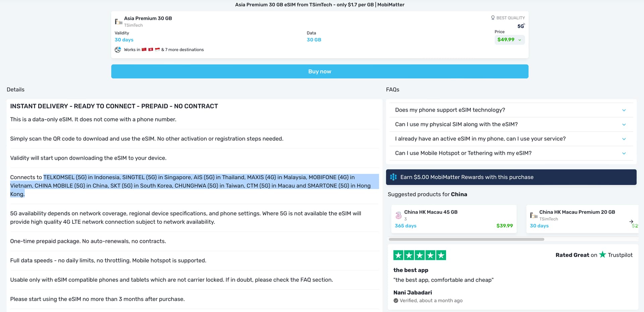Click the right arrow in suggested products

pos(631,221)
